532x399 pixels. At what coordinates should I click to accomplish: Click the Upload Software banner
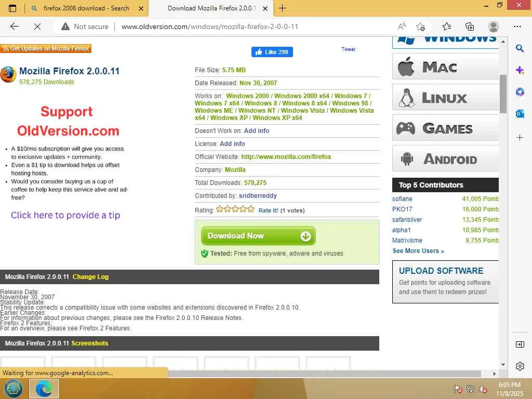(445, 282)
